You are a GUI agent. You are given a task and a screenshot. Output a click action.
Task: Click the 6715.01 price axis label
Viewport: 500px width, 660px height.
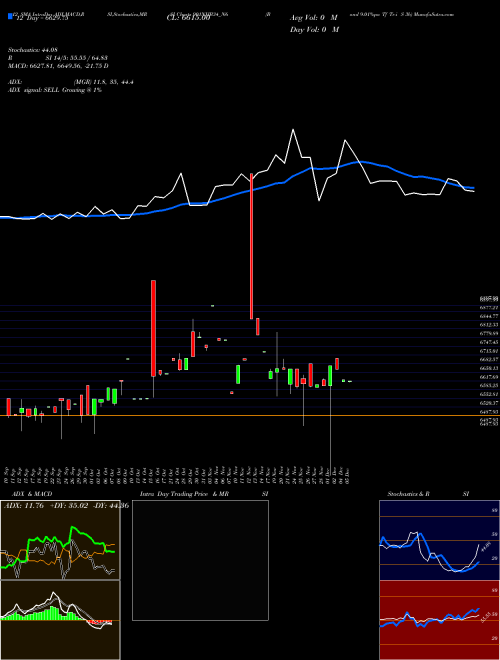pyautogui.click(x=489, y=351)
